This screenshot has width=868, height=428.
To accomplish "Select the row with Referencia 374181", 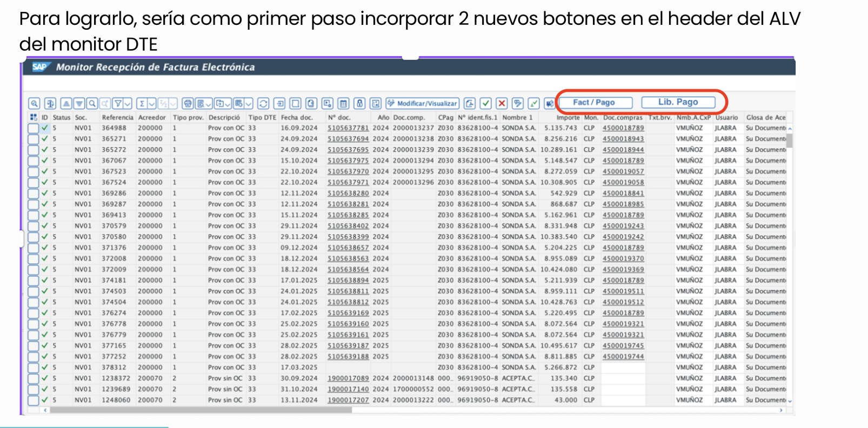I will pyautogui.click(x=33, y=280).
